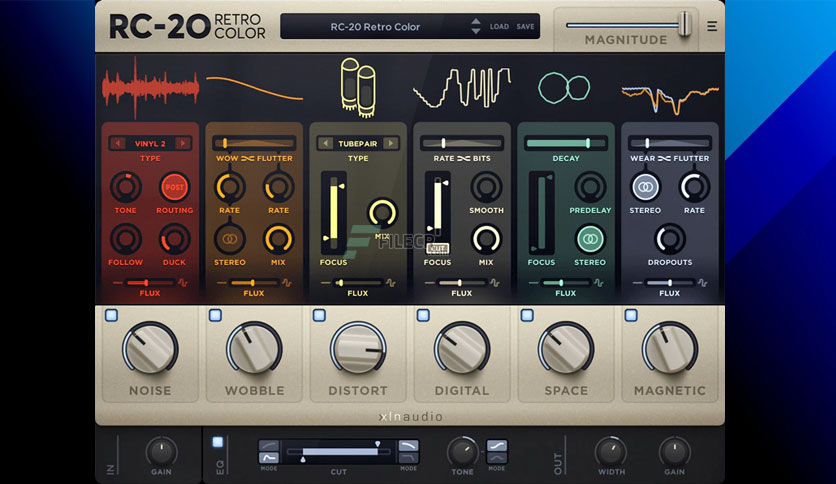Click the flux wave icon in Digital module
Screen dimensions: 836x484
pos(495,283)
